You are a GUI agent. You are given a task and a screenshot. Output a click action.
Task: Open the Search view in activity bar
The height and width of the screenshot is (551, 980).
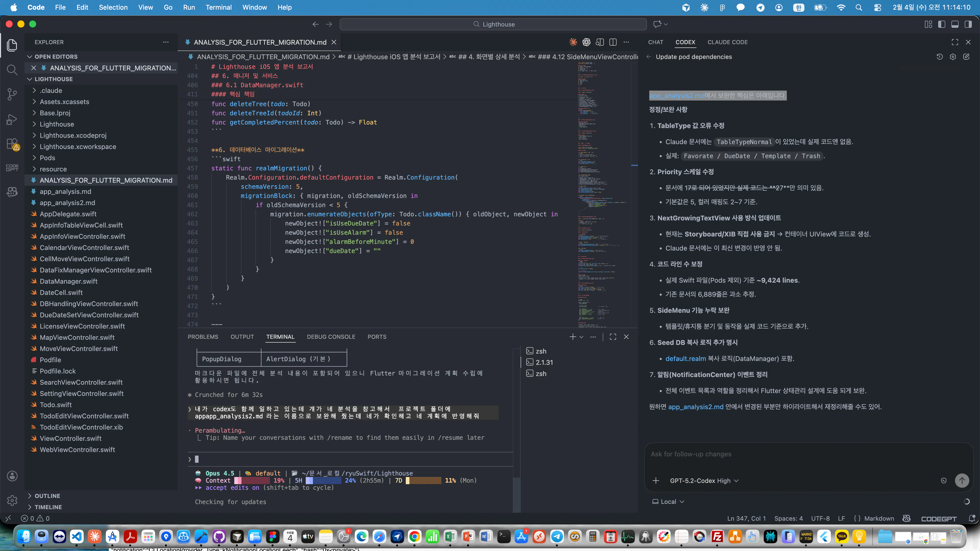tap(12, 70)
